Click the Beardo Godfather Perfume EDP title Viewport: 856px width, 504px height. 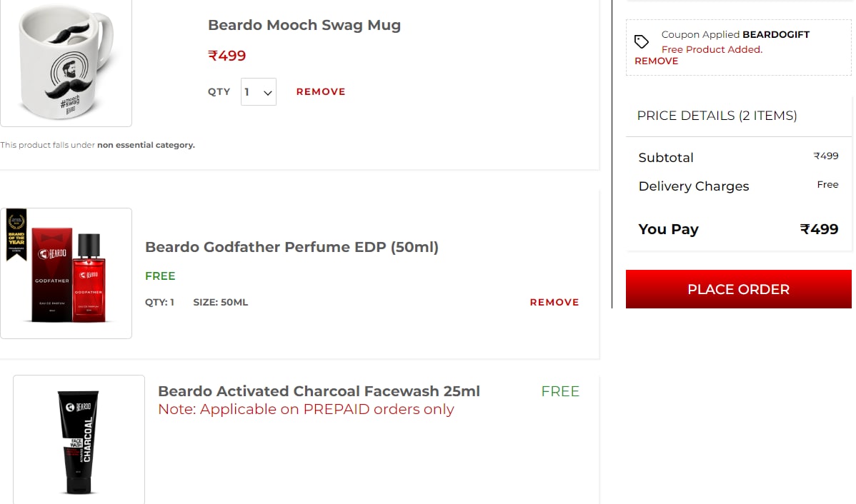coord(292,247)
